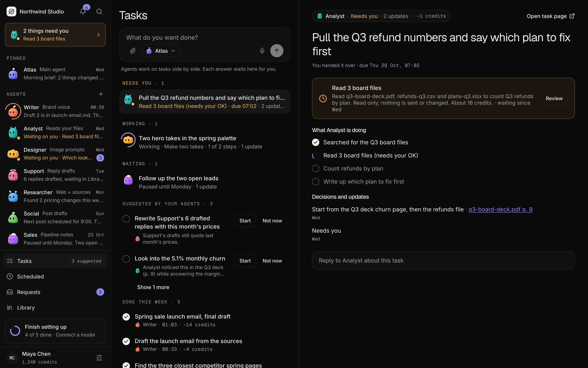Open the q3-board-deck.pdf p. 9 link
This screenshot has width=588, height=368.
point(500,209)
